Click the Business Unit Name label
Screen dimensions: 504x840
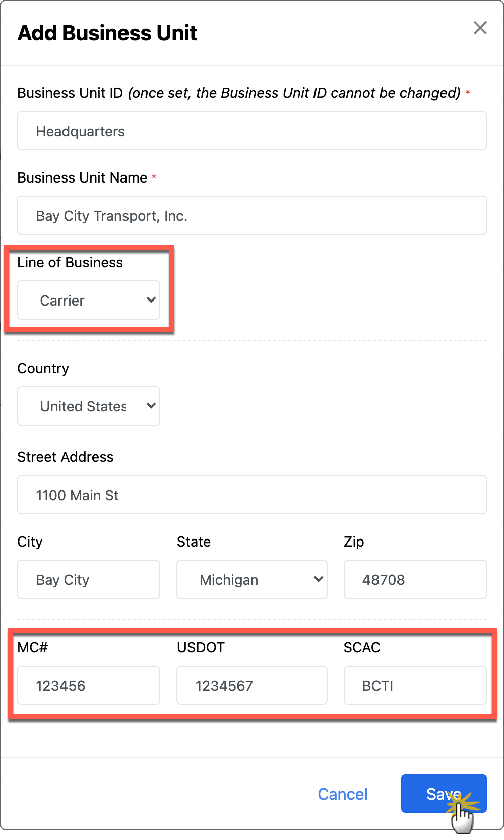82,178
